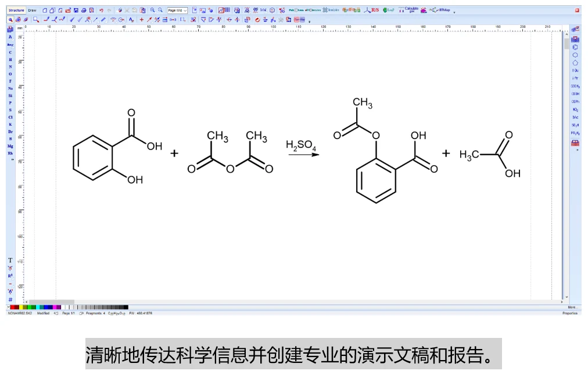Viewport: 588px width, 374px height.
Task: Click the vertical scrollbar down arrow
Action: tap(567, 297)
